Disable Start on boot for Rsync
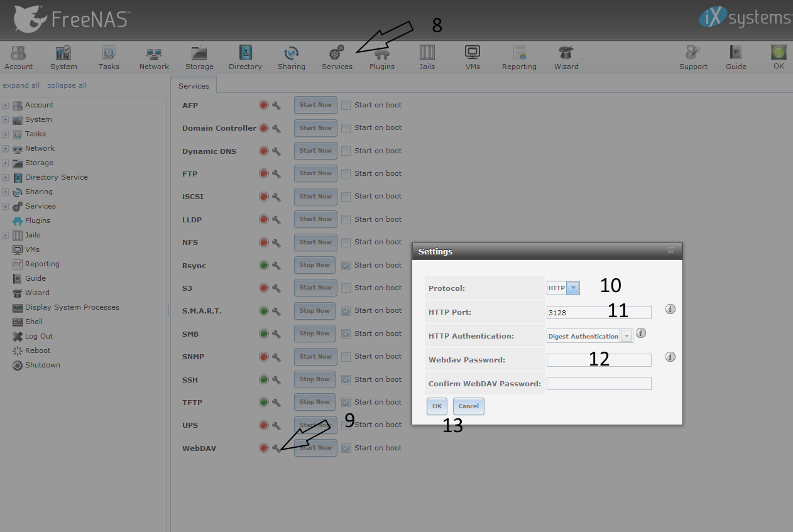793x532 pixels. coord(346,266)
